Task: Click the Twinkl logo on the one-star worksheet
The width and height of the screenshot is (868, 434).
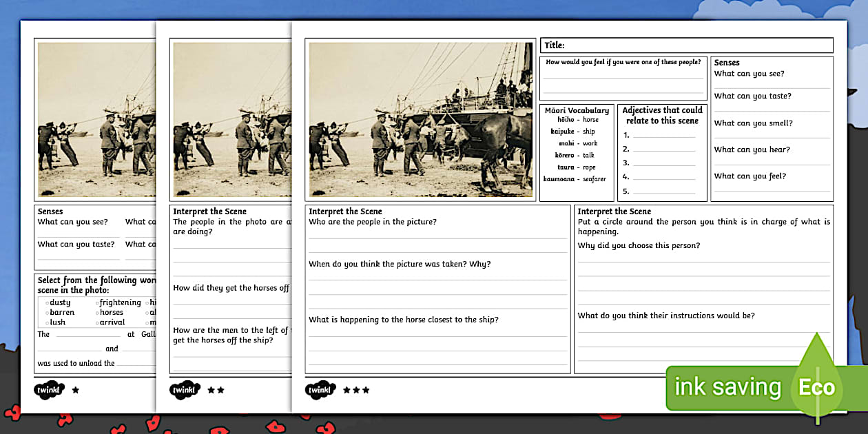Action: [48, 389]
